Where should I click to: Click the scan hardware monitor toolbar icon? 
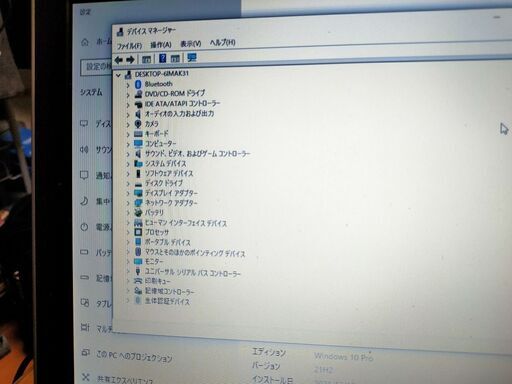pos(192,58)
